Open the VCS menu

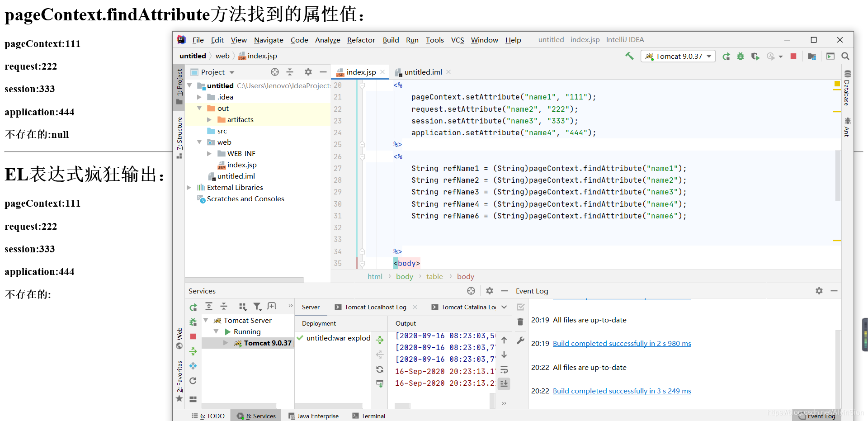click(x=458, y=40)
